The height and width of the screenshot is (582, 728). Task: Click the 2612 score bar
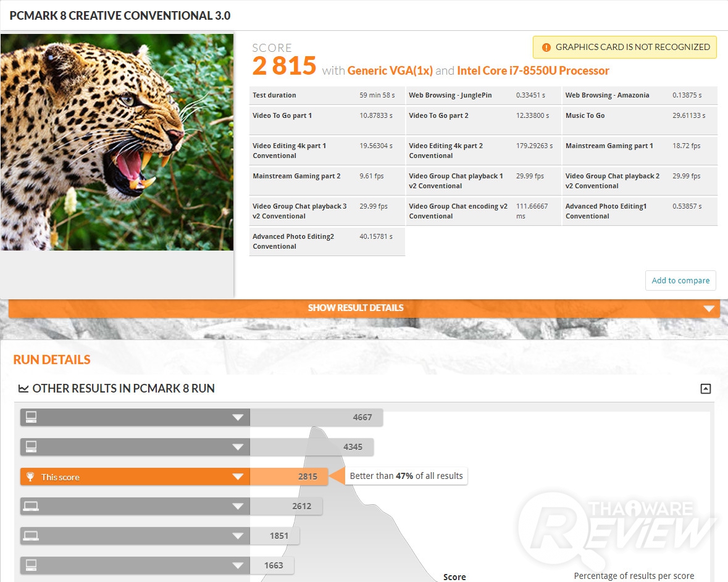[286, 506]
